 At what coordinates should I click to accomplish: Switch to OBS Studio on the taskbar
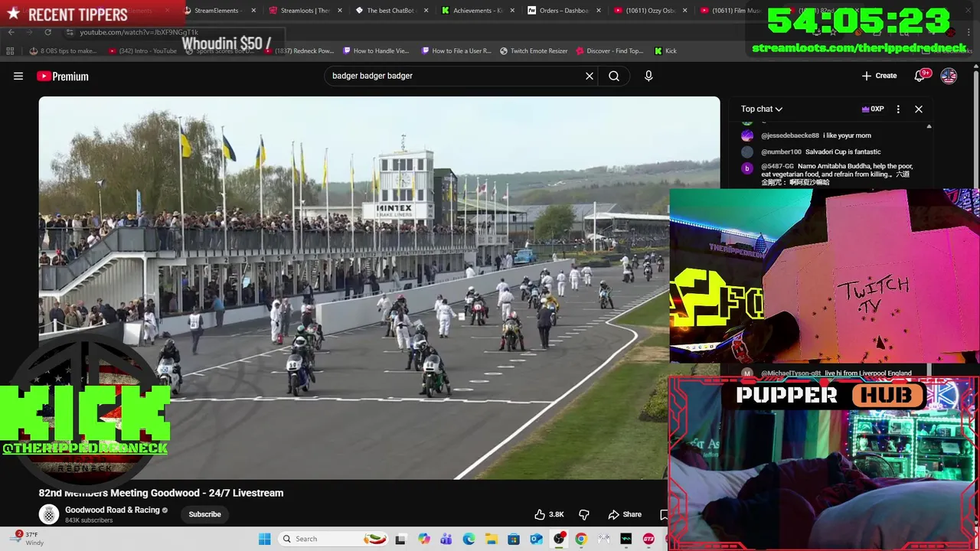coord(559,539)
